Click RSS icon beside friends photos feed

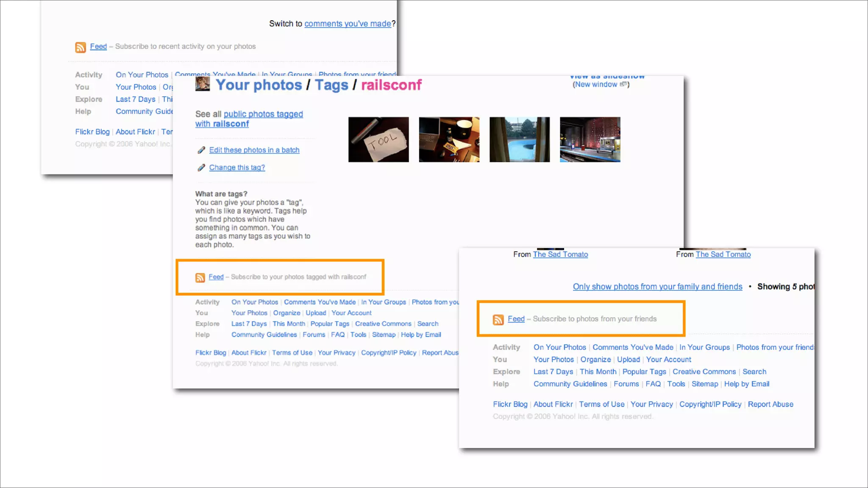[x=498, y=319]
